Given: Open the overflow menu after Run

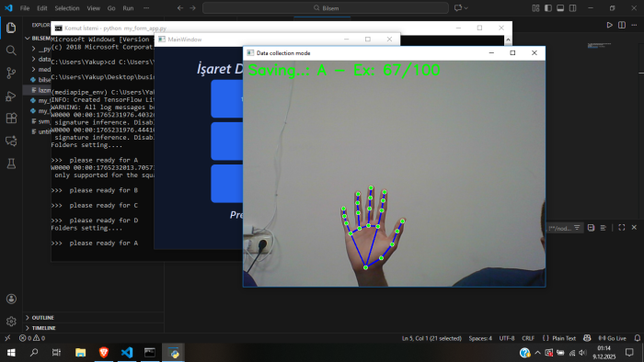Looking at the screenshot, I should (x=146, y=8).
